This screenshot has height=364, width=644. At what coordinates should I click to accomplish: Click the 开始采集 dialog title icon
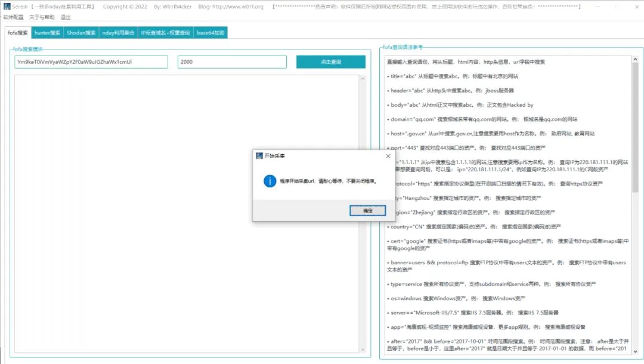[x=259, y=156]
